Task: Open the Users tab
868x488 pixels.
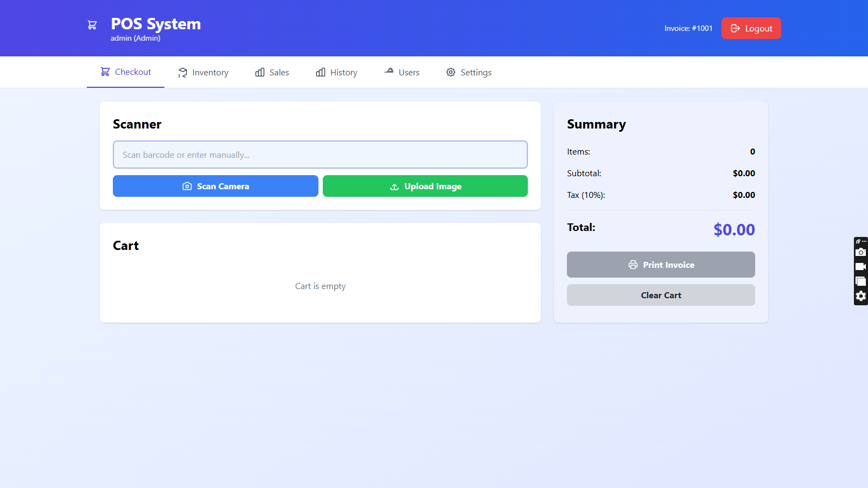Action: pos(402,73)
